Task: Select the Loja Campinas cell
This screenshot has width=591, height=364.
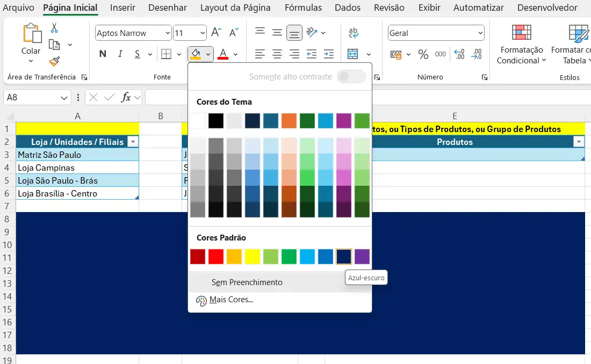Action: point(77,168)
